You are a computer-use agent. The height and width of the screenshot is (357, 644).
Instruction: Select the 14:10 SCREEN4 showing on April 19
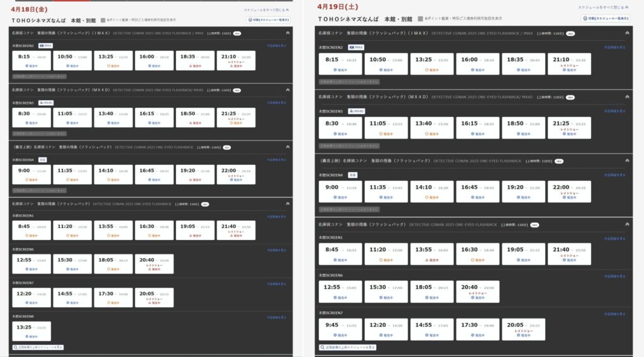pos(432,191)
